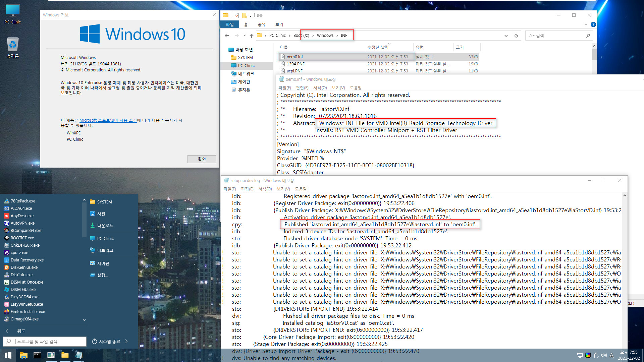Click the clock in the system tray
The width and height of the screenshot is (644, 362).
(629, 355)
